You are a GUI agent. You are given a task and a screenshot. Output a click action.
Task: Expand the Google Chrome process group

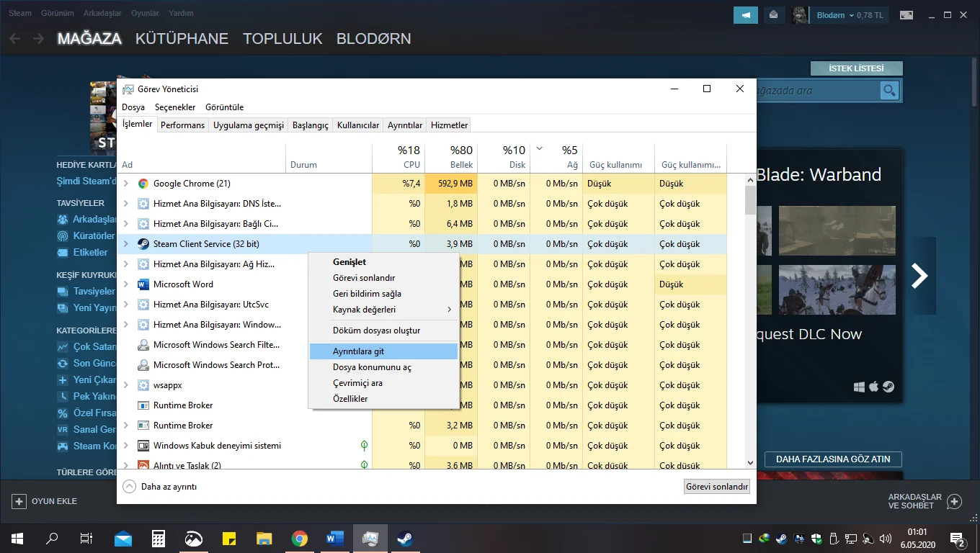pyautogui.click(x=126, y=184)
